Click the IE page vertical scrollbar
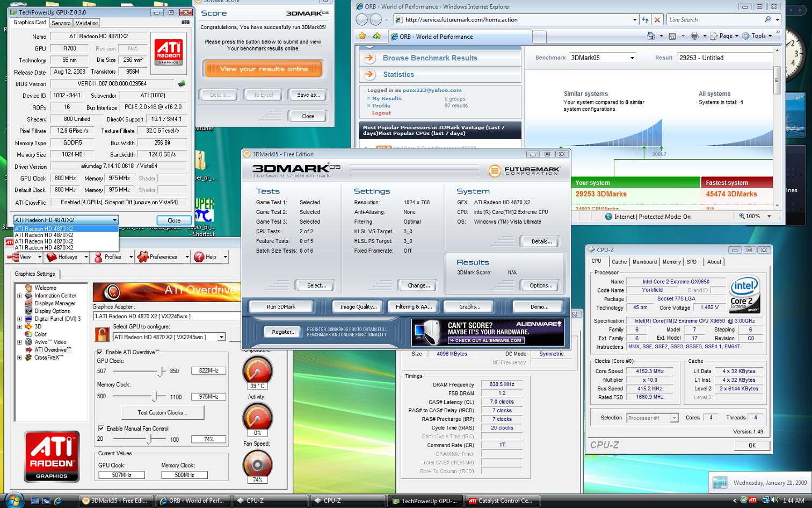 point(777,128)
